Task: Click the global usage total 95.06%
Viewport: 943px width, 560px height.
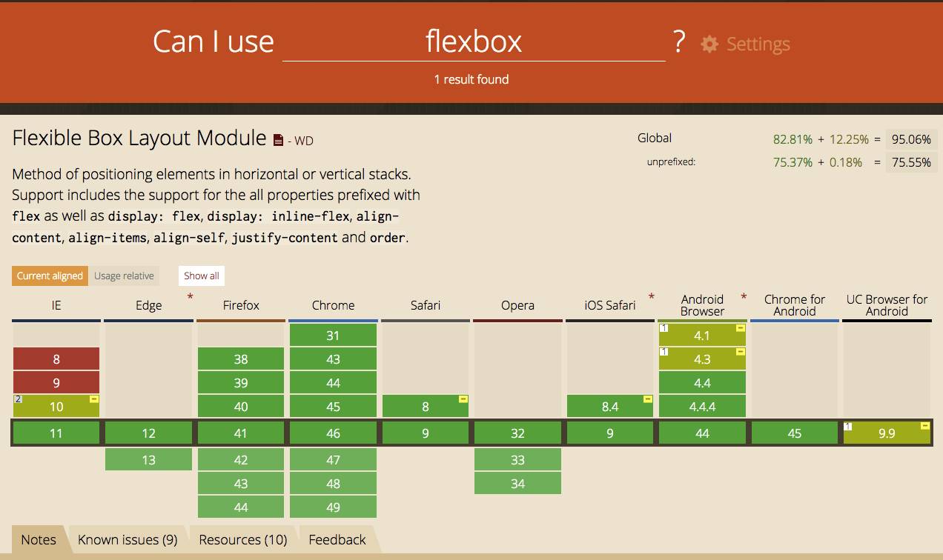Action: click(x=911, y=139)
